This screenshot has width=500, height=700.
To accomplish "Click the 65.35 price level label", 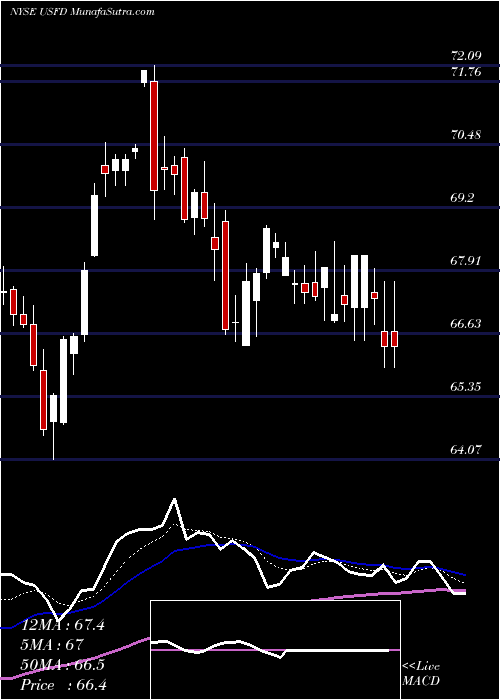I will [466, 386].
